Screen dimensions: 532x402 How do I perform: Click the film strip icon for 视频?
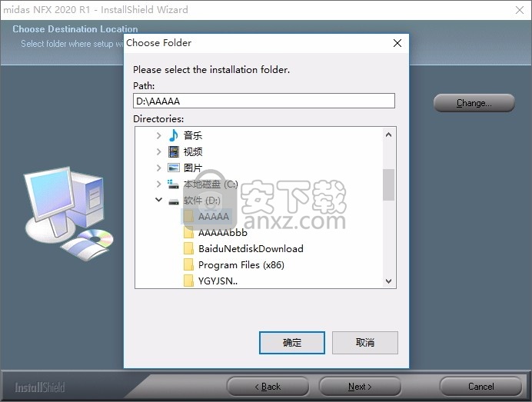(x=174, y=151)
